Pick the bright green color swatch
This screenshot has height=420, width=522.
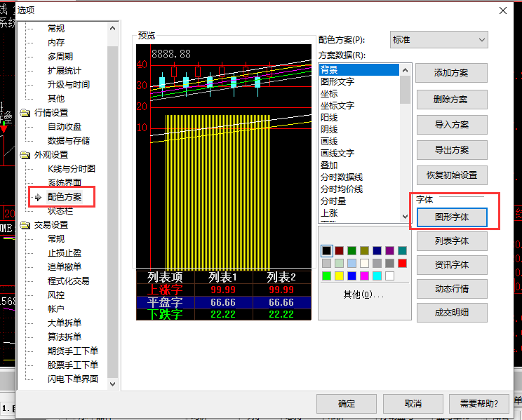point(326,276)
